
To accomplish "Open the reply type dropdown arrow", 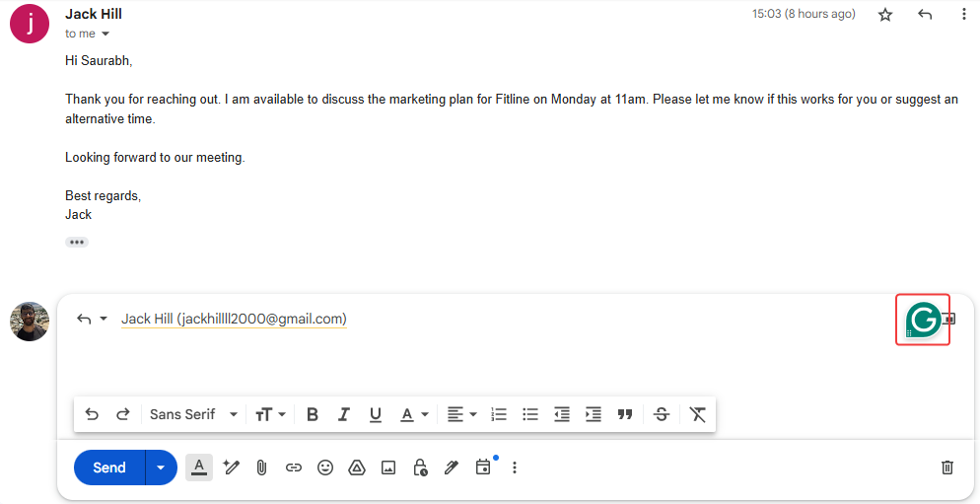I will [104, 320].
